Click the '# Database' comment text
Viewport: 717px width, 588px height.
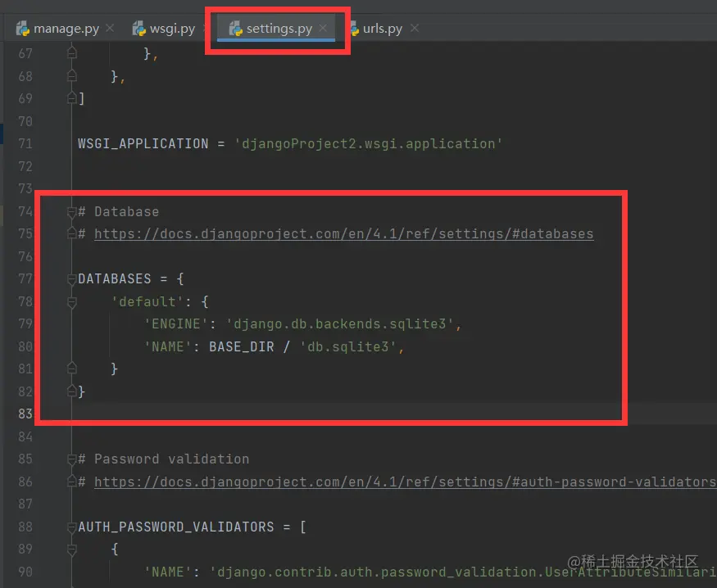(x=119, y=211)
